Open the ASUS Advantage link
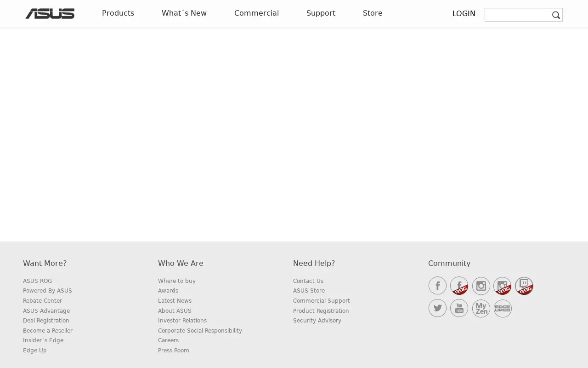The width and height of the screenshot is (588, 368). [x=46, y=311]
